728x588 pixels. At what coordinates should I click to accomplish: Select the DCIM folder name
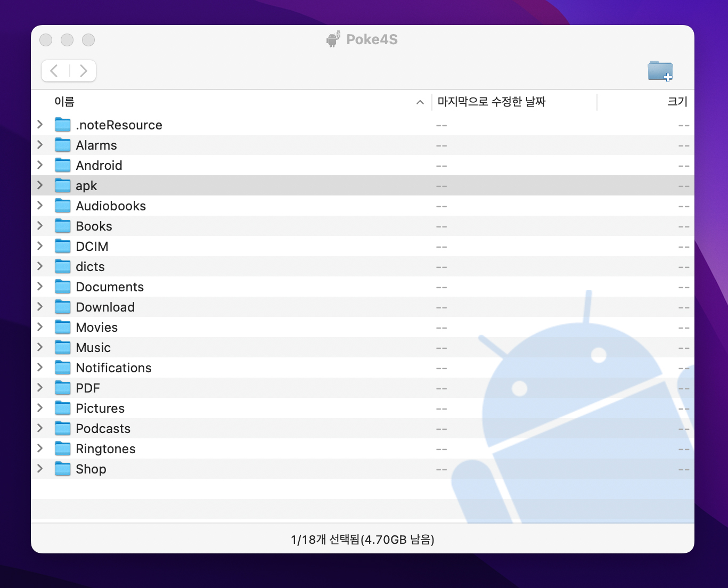[x=92, y=247]
